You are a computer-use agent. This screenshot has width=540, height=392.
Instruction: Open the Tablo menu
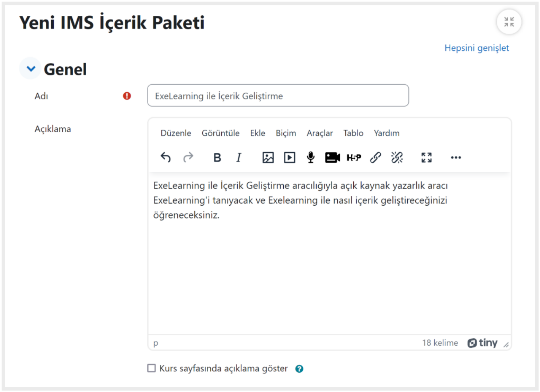coord(353,133)
